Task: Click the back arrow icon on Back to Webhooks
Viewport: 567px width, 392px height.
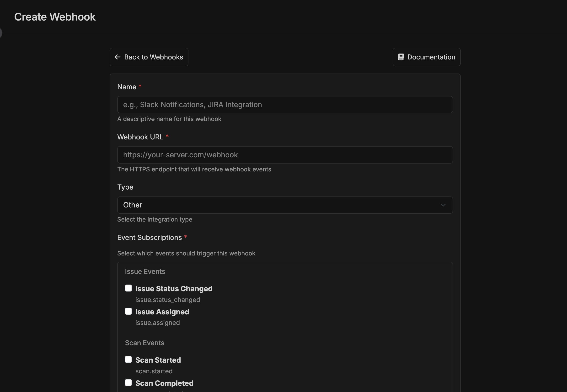Action: [118, 57]
